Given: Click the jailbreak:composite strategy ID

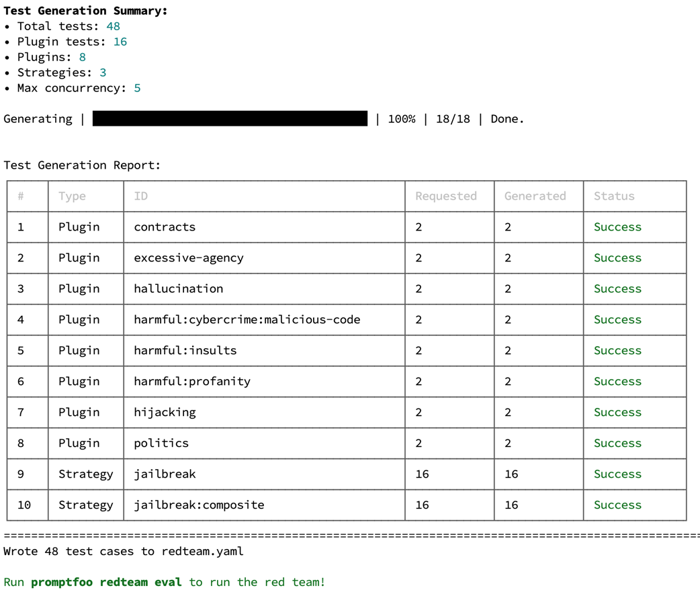Looking at the screenshot, I should point(199,505).
